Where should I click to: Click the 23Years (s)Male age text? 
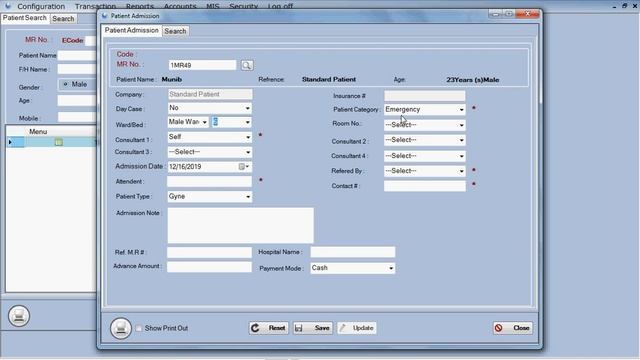(x=473, y=80)
